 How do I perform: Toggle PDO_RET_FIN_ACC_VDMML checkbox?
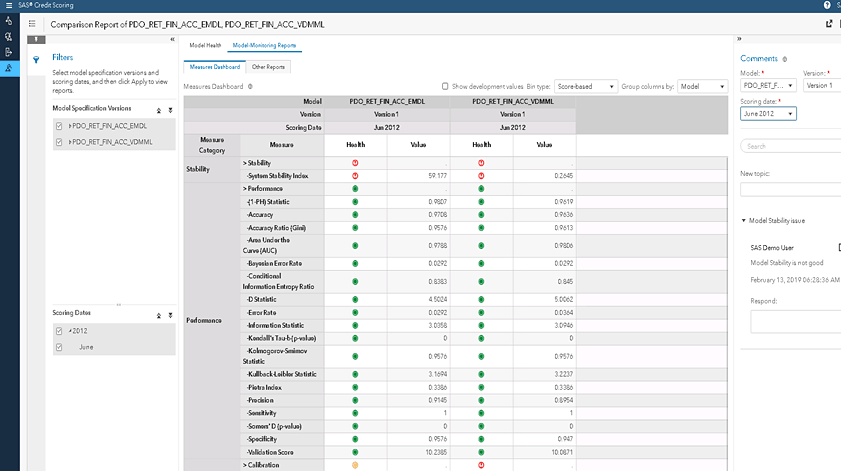[59, 142]
